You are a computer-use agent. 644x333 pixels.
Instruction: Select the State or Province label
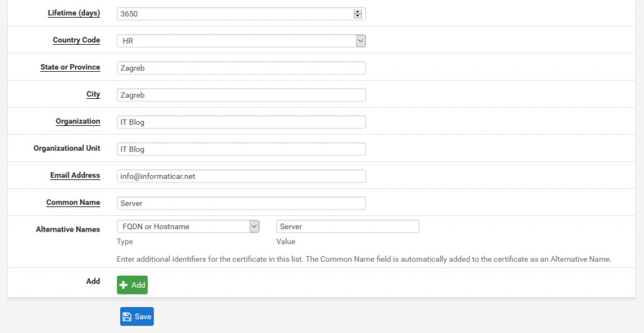[70, 67]
